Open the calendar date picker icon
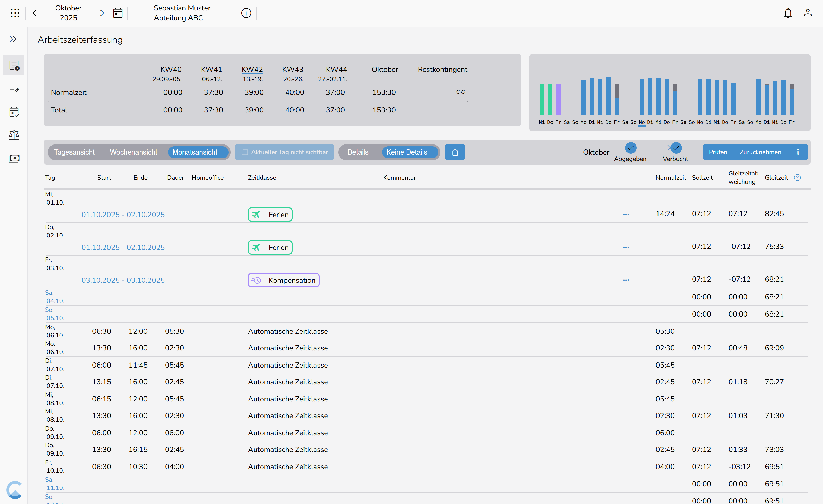The image size is (823, 504). point(118,13)
